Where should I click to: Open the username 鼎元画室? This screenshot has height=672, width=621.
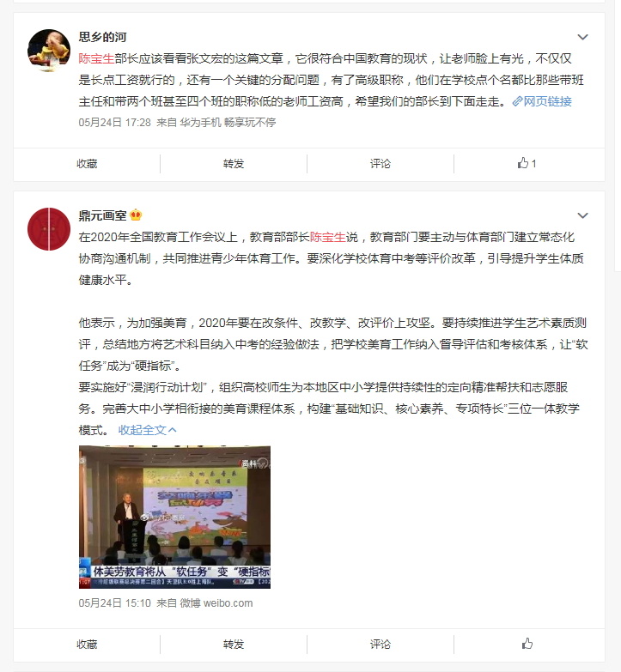(x=102, y=215)
